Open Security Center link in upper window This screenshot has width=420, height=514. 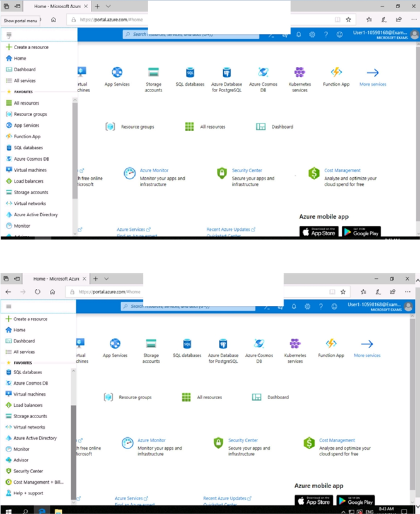247,170
